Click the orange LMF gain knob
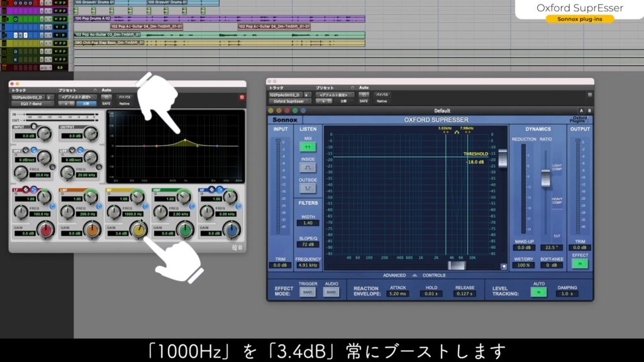Image resolution: width=644 pixels, height=362 pixels. [x=92, y=230]
